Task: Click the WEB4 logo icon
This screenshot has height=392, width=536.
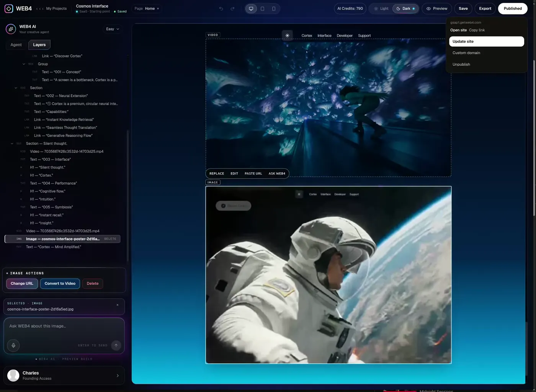Action: 9,8
